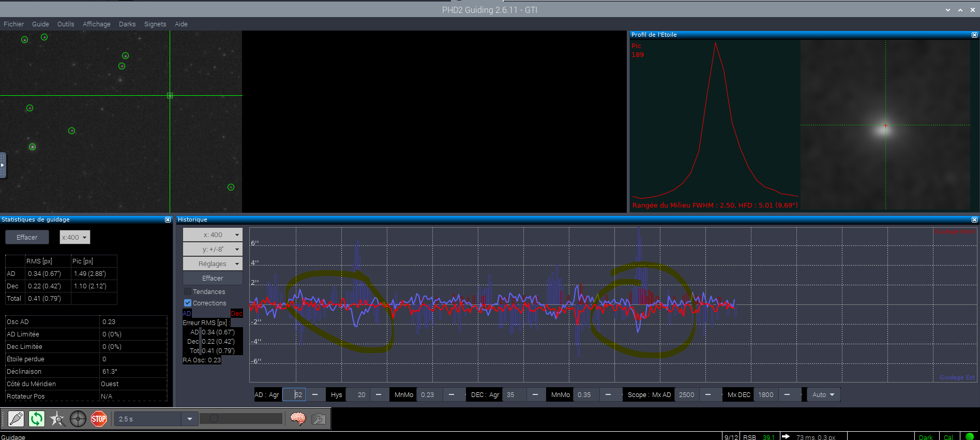Close the Profil de l'Etoile panel
Image resolution: width=980 pixels, height=440 pixels.
coord(974,35)
